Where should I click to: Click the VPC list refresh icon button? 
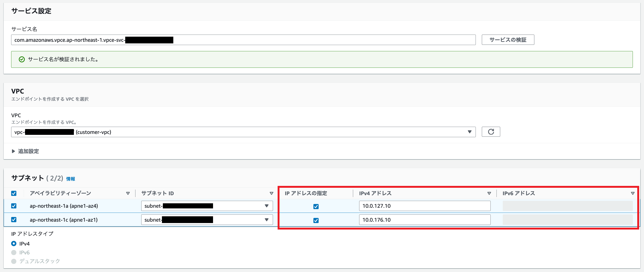click(490, 132)
